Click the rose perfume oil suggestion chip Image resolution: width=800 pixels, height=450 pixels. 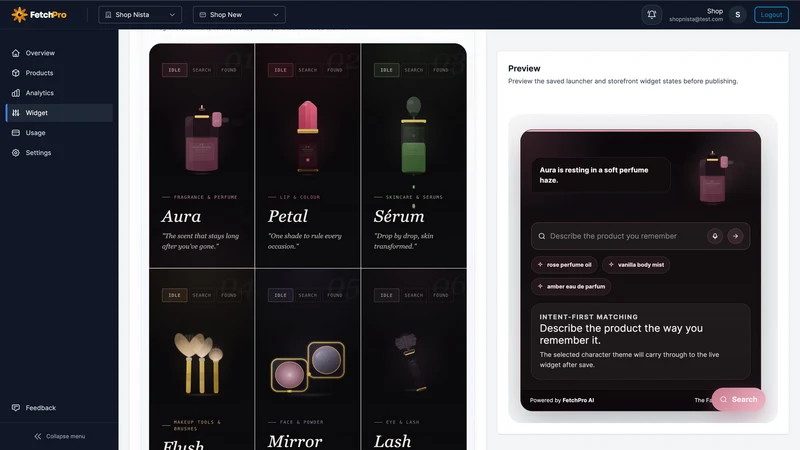pyautogui.click(x=564, y=265)
